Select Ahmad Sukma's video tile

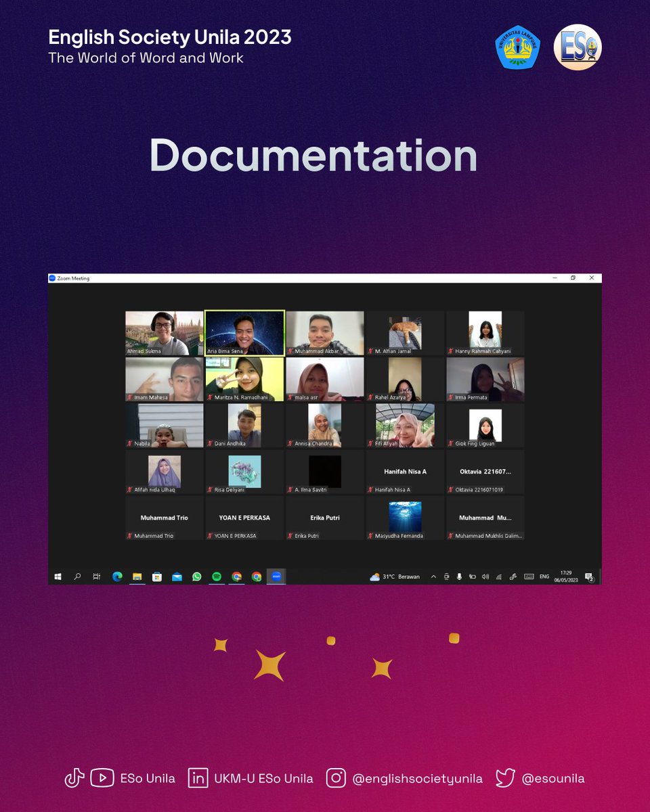point(165,333)
